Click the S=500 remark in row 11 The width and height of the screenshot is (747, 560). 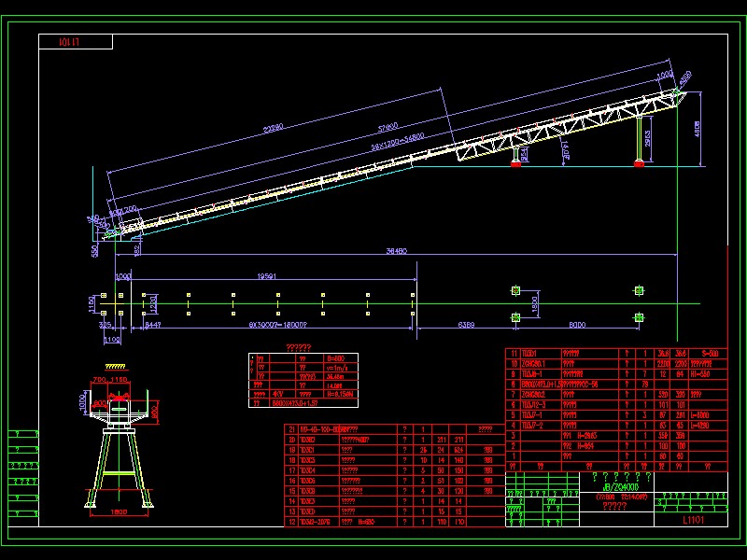710,354
